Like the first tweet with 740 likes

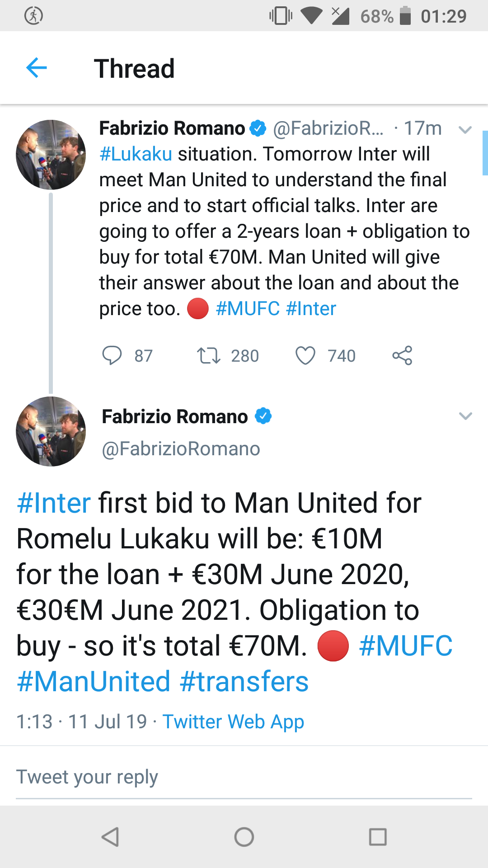[305, 355]
